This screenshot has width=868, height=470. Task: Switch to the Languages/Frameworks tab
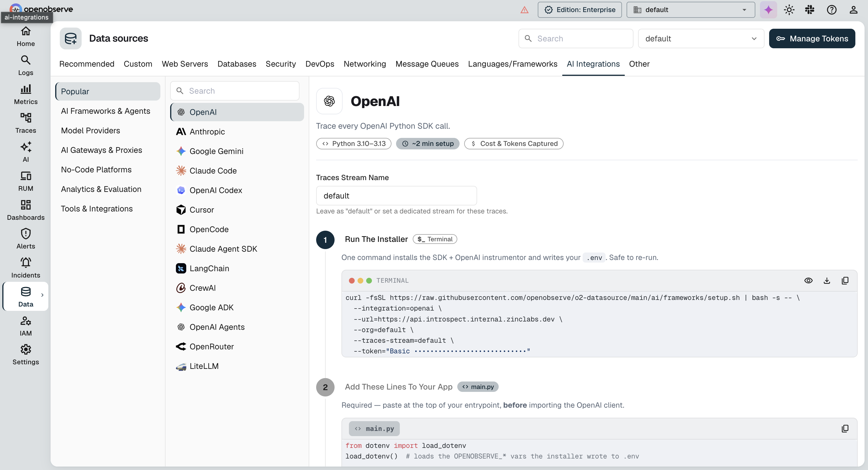(x=512, y=64)
